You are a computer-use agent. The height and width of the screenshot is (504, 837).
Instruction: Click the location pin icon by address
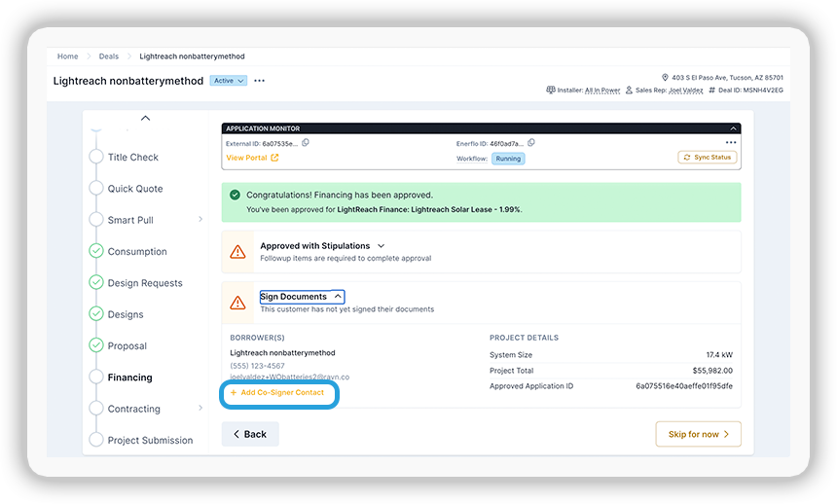coord(665,78)
